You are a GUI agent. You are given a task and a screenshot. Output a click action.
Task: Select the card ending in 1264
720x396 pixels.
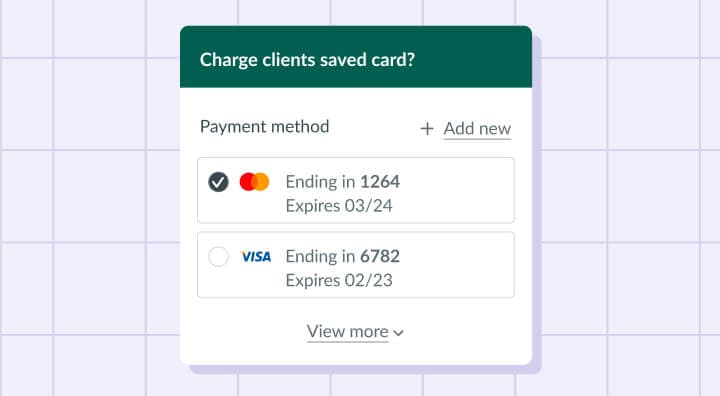click(356, 190)
